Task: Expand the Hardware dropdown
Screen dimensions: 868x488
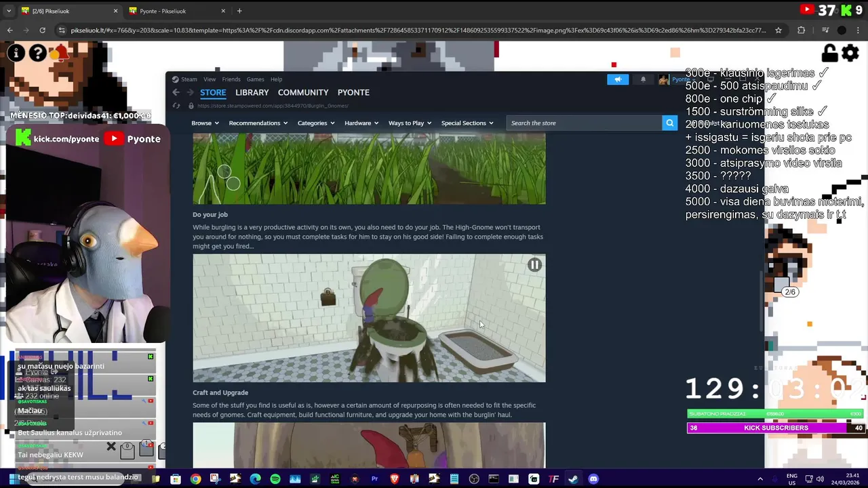Action: point(362,123)
